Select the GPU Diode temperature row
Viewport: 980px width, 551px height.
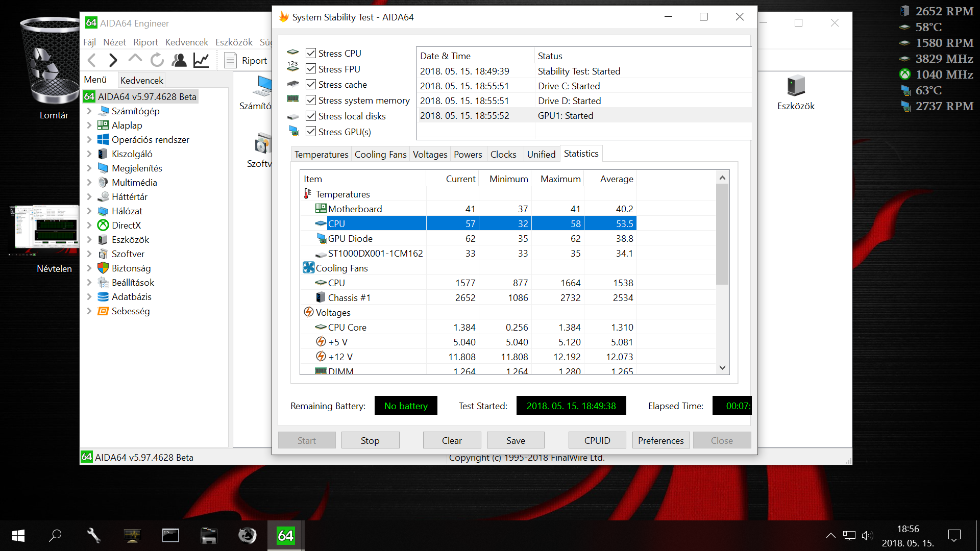(x=468, y=238)
